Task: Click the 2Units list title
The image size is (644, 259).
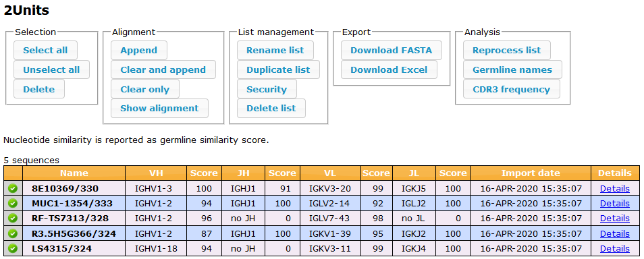Action: click(26, 10)
